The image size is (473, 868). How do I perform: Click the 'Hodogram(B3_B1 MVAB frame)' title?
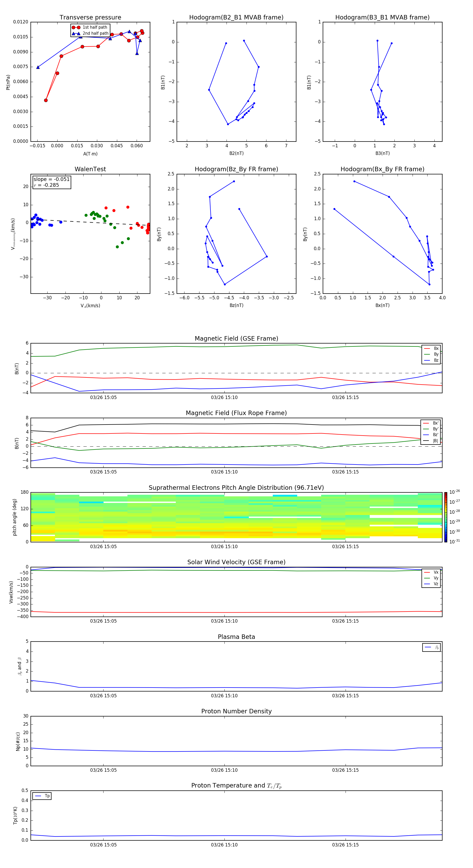(x=382, y=18)
